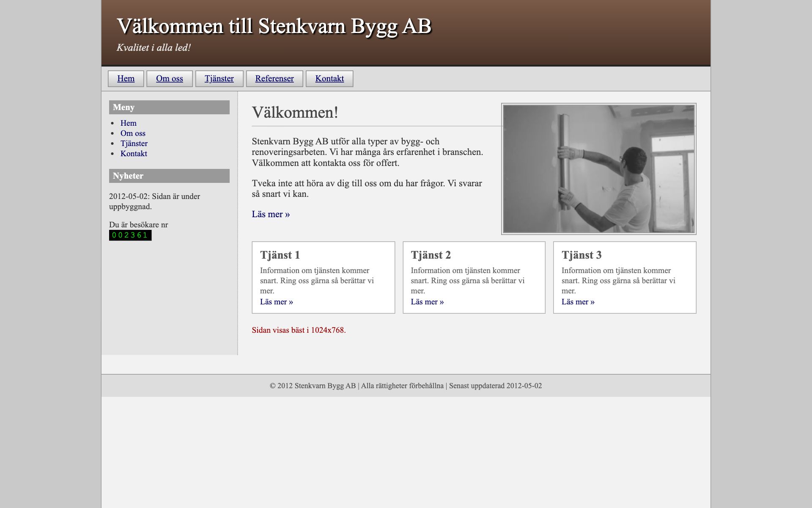Click the green visitor counter 002361
812x508 pixels.
pos(130,235)
